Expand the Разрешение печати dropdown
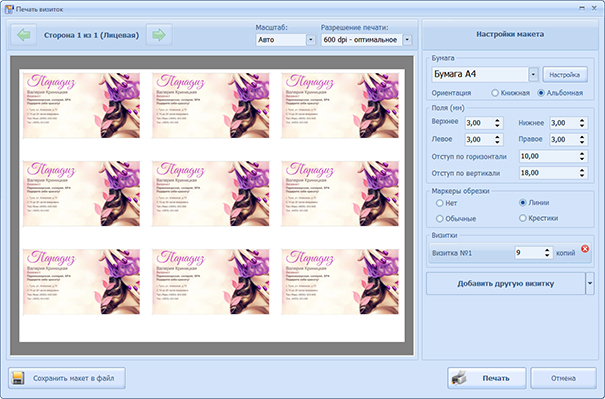 click(x=407, y=40)
